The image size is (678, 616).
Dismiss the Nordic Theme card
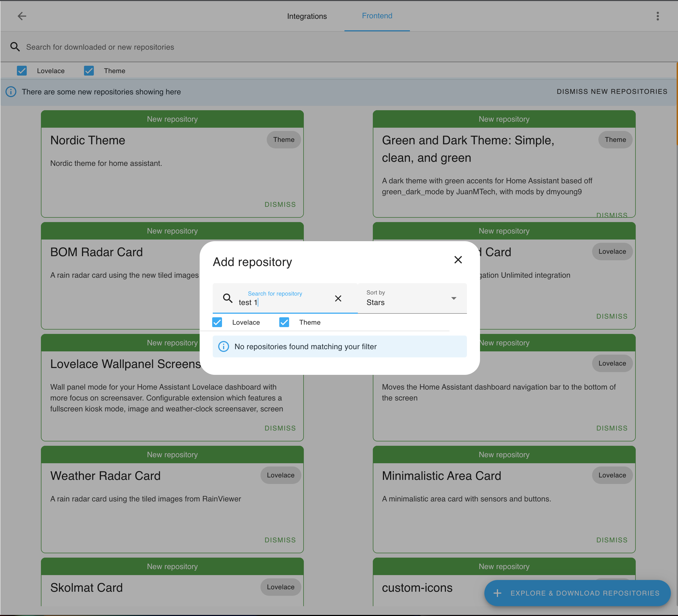280,205
